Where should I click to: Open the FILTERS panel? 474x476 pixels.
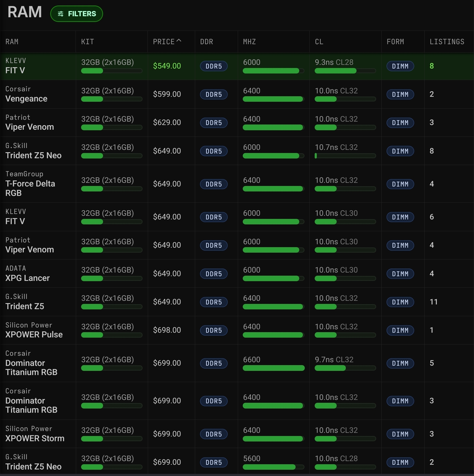point(76,14)
